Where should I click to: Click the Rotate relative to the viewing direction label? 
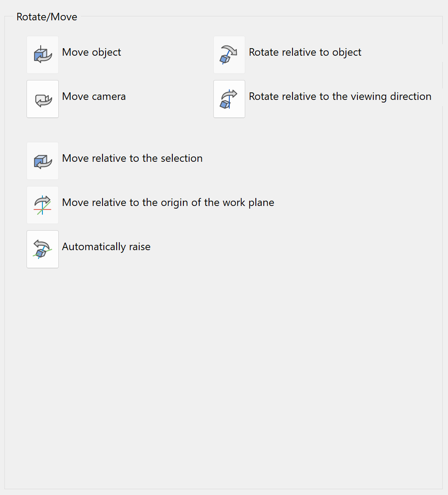340,96
